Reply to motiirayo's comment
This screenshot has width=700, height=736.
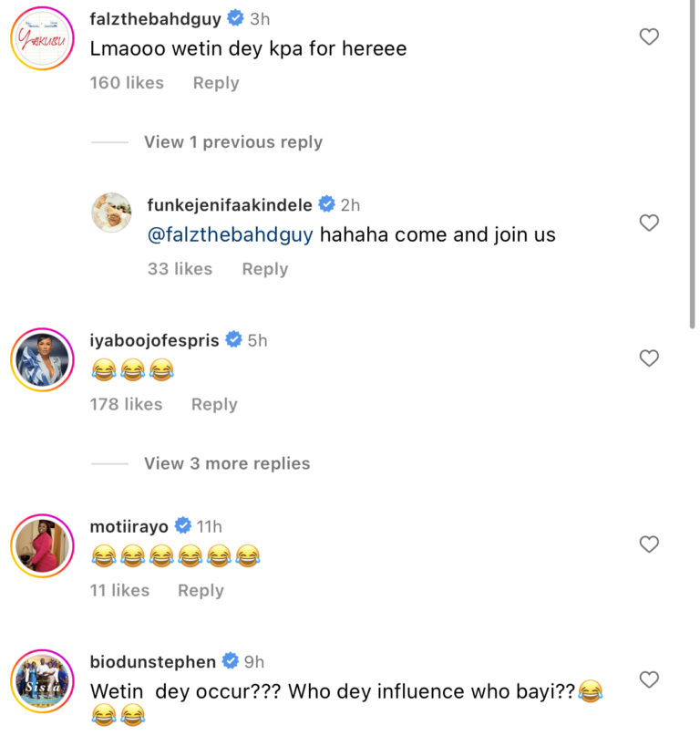pos(201,590)
